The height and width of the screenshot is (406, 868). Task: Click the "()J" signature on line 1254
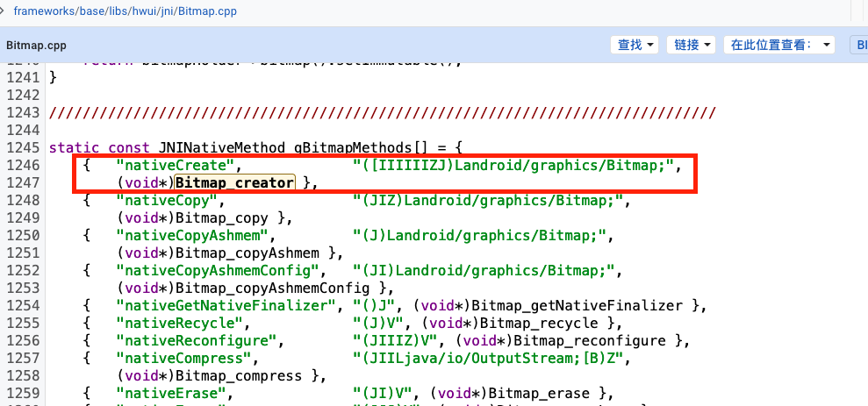point(375,306)
